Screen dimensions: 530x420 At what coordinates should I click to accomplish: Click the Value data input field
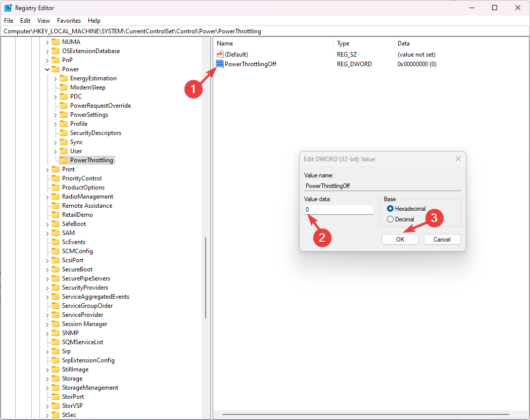click(x=339, y=210)
